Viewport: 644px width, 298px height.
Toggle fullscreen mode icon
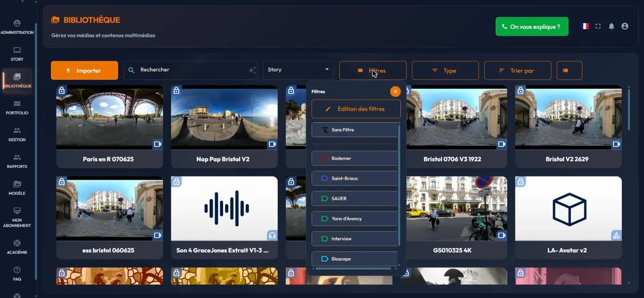pos(598,26)
